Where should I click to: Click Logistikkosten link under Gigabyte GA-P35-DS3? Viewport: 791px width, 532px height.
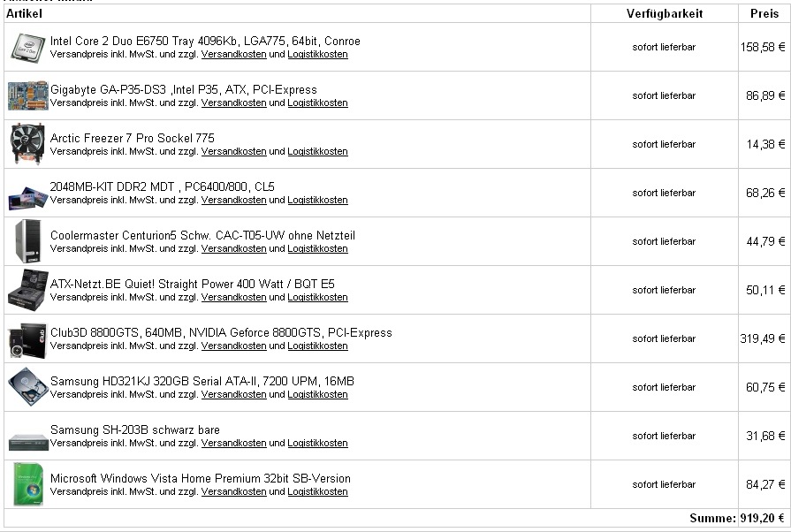317,103
